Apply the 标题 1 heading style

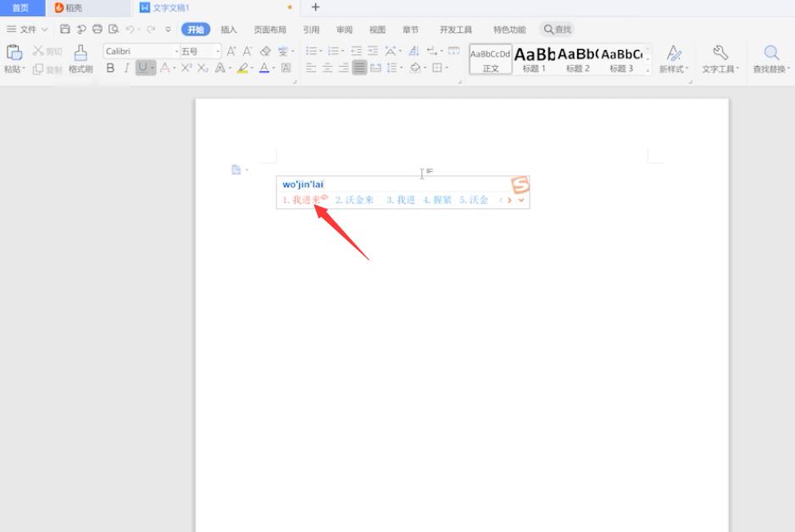[534, 59]
